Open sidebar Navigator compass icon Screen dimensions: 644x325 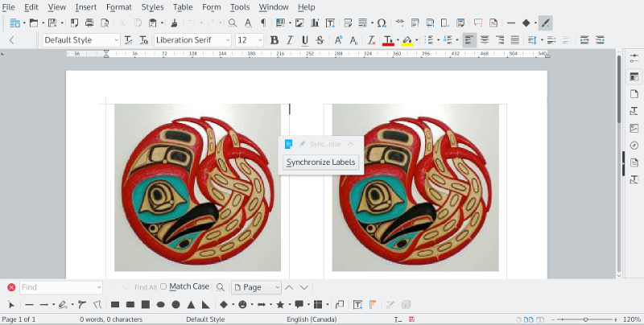point(634,146)
